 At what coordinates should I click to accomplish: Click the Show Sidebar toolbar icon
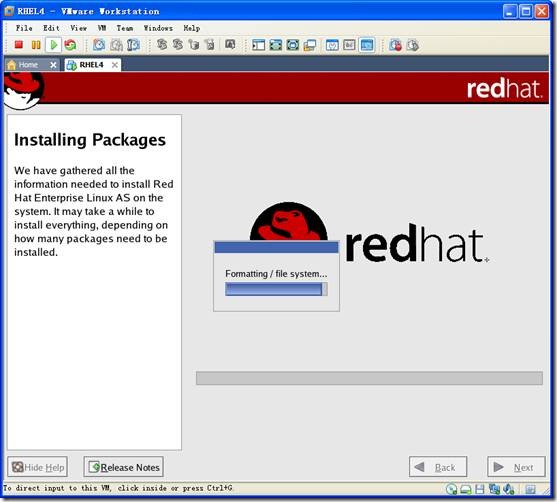click(258, 45)
